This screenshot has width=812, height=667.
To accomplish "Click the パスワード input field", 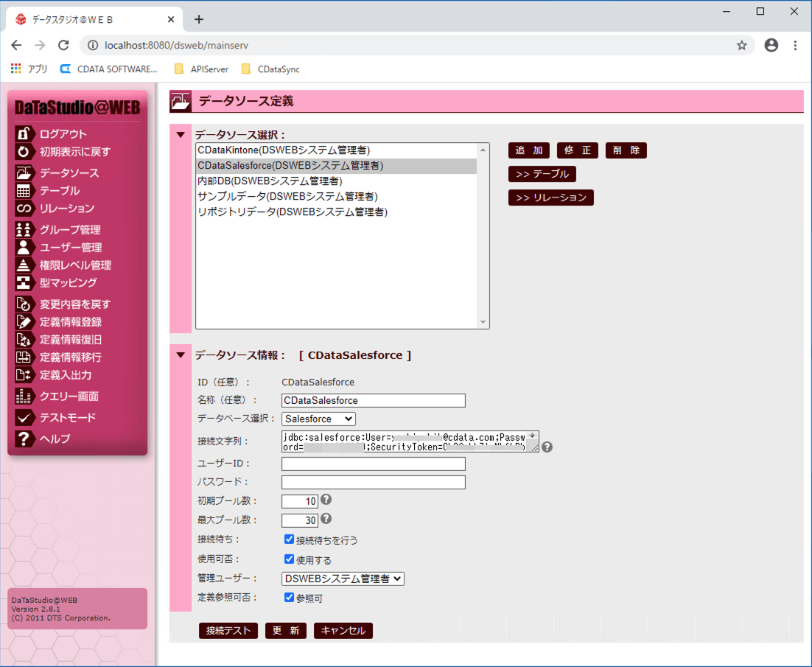I will [374, 482].
